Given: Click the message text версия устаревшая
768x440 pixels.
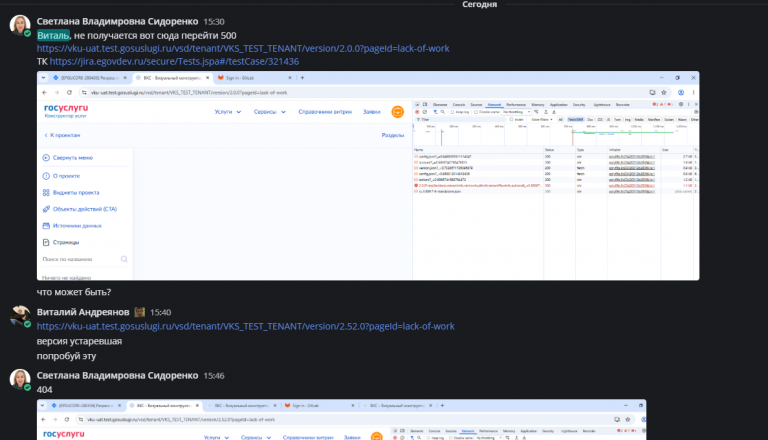Looking at the screenshot, I should (79, 341).
